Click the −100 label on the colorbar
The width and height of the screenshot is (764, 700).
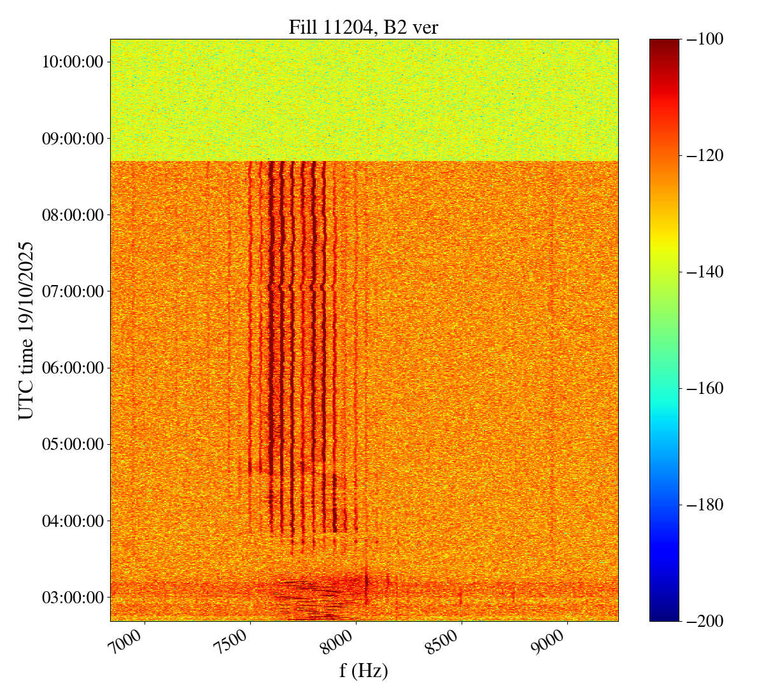[x=705, y=39]
